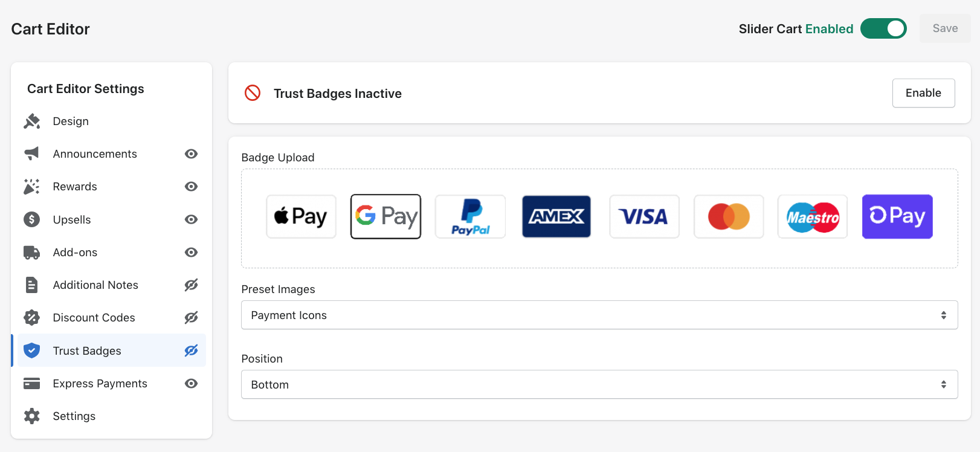Open the Position dropdown showing Bottom

(599, 384)
